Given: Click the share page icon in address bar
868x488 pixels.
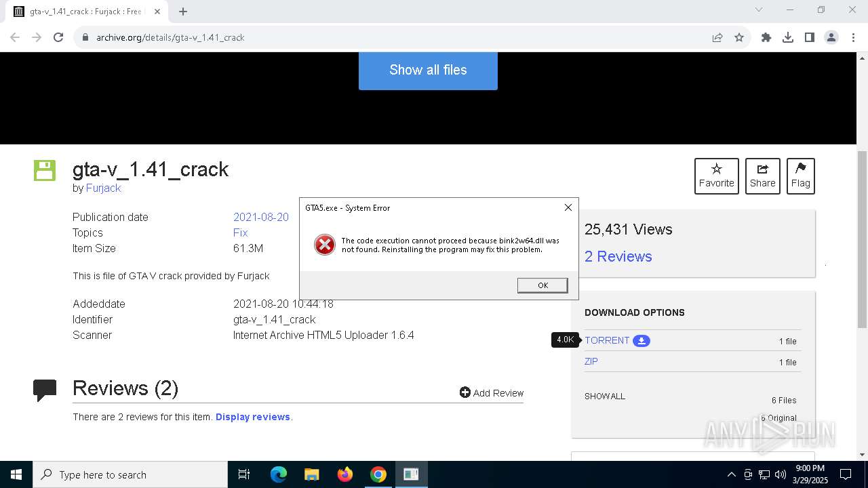Looking at the screenshot, I should (x=717, y=37).
